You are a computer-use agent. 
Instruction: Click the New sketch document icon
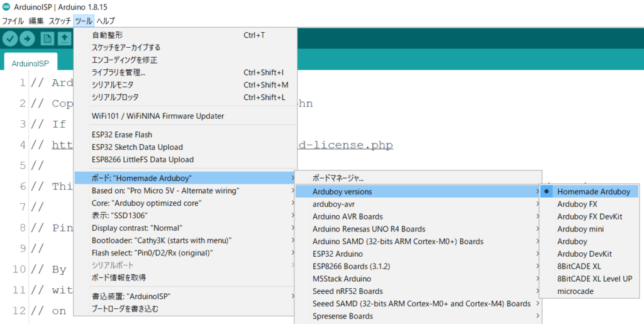coord(47,39)
